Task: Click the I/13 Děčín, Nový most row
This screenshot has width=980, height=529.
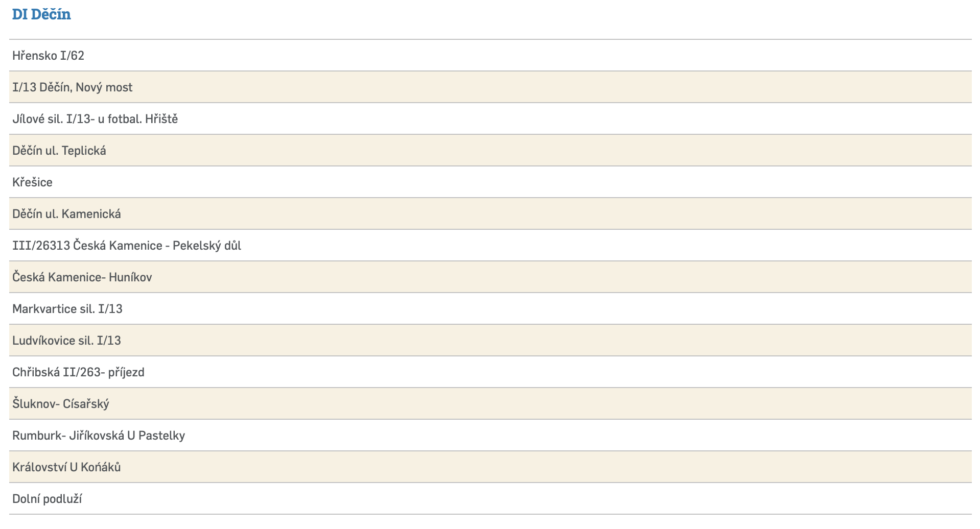Action: point(73,87)
